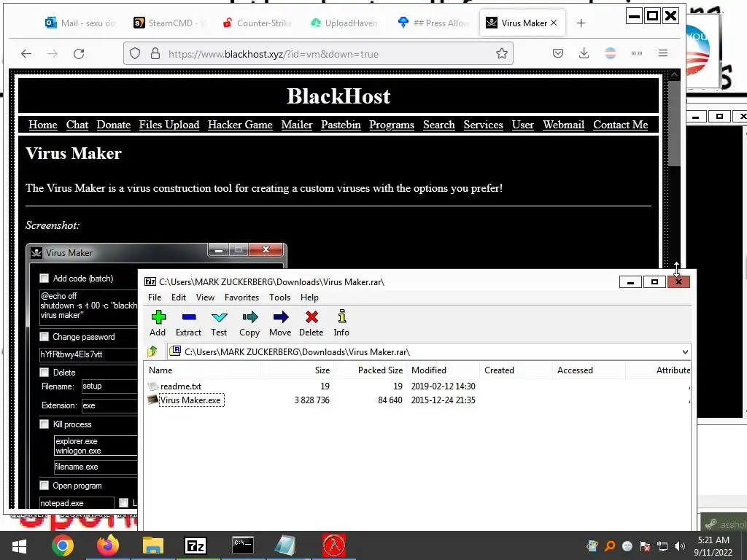Open the 7-Zip Edit menu
Screen dimensions: 747x560
(179, 297)
